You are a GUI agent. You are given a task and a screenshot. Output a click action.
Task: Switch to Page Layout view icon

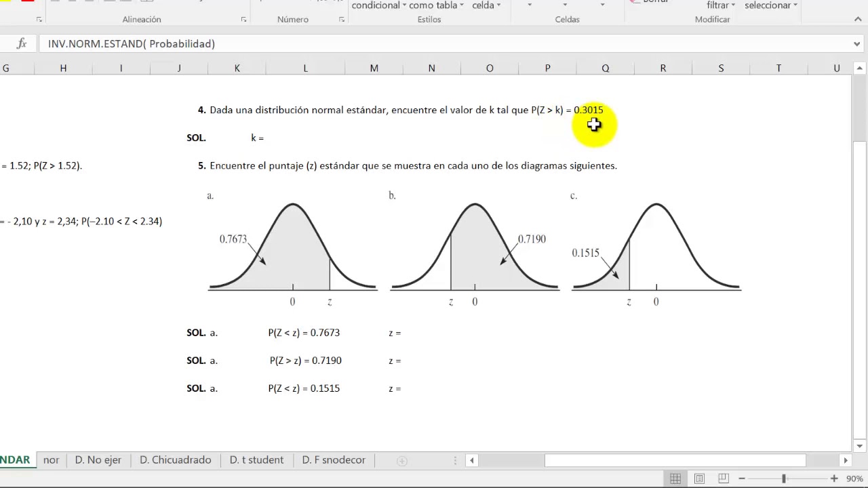coord(699,479)
